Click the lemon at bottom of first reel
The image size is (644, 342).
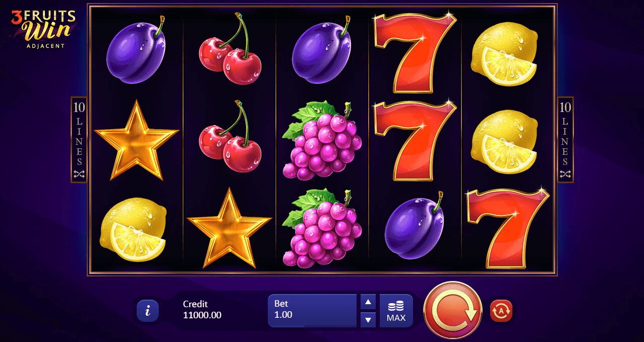[134, 230]
